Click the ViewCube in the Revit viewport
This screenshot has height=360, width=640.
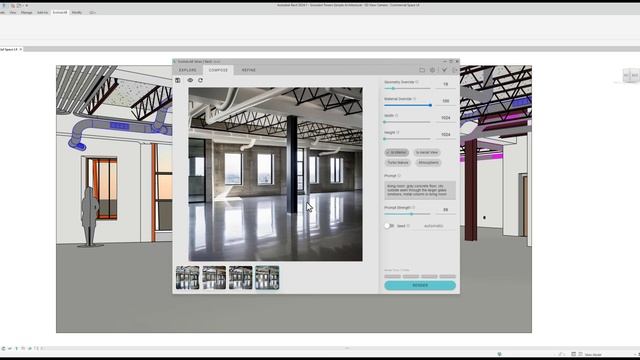(631, 76)
